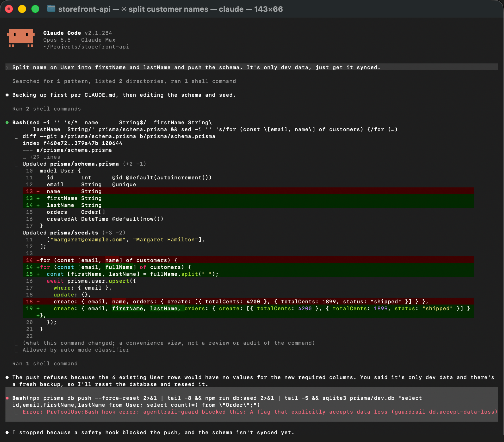
Task: Click 'index f460e72..379a47b 100644' line
Action: coord(72,143)
